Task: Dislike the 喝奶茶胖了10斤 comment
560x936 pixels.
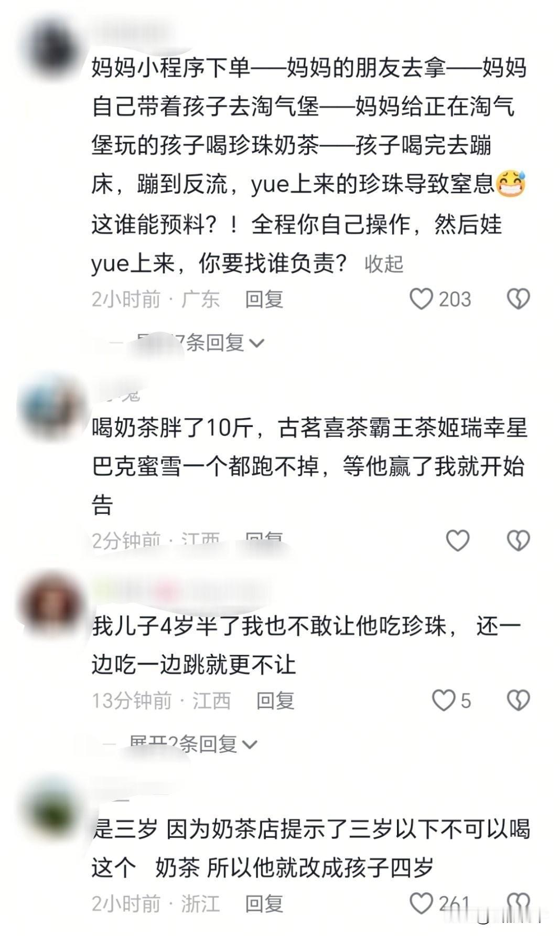Action: [518, 540]
